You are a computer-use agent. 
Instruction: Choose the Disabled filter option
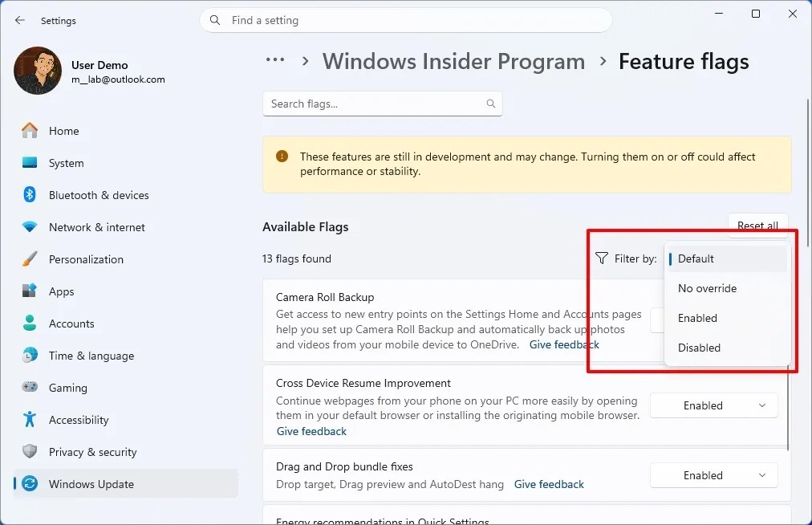727,348
